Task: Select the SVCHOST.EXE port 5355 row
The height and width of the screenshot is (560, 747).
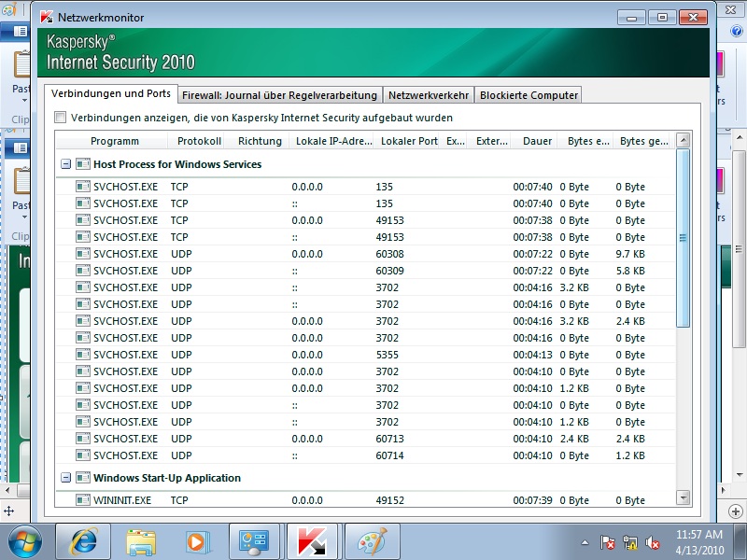Action: click(365, 355)
